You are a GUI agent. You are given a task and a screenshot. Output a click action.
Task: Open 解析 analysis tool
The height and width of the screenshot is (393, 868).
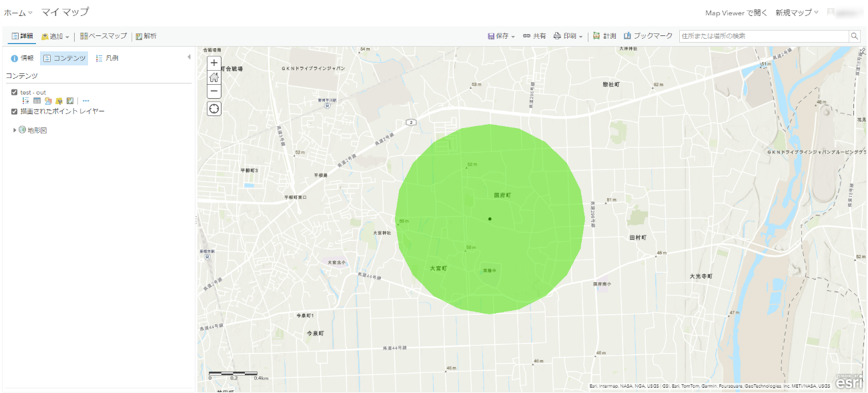click(x=145, y=36)
